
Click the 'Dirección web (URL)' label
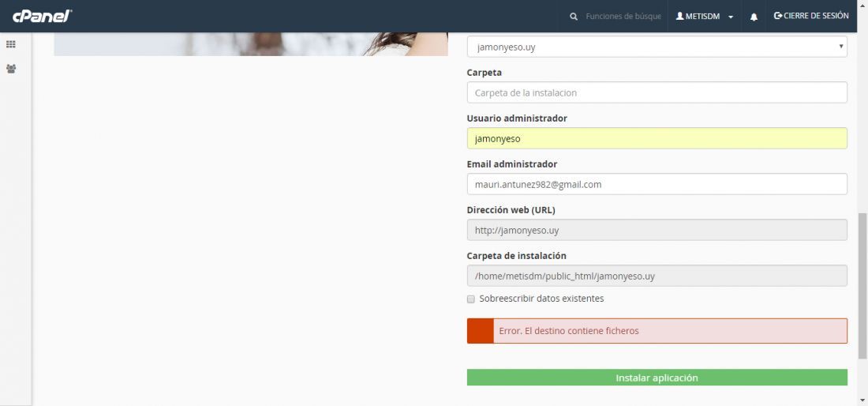[511, 210]
